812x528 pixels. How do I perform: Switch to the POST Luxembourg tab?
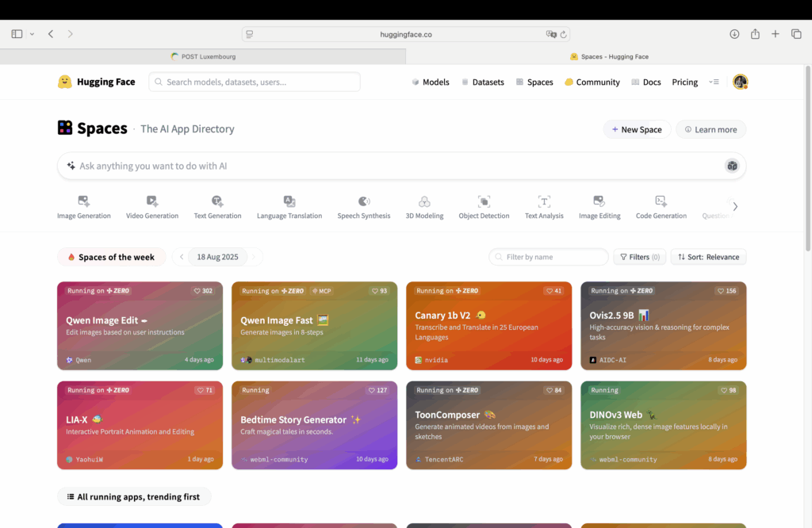203,56
